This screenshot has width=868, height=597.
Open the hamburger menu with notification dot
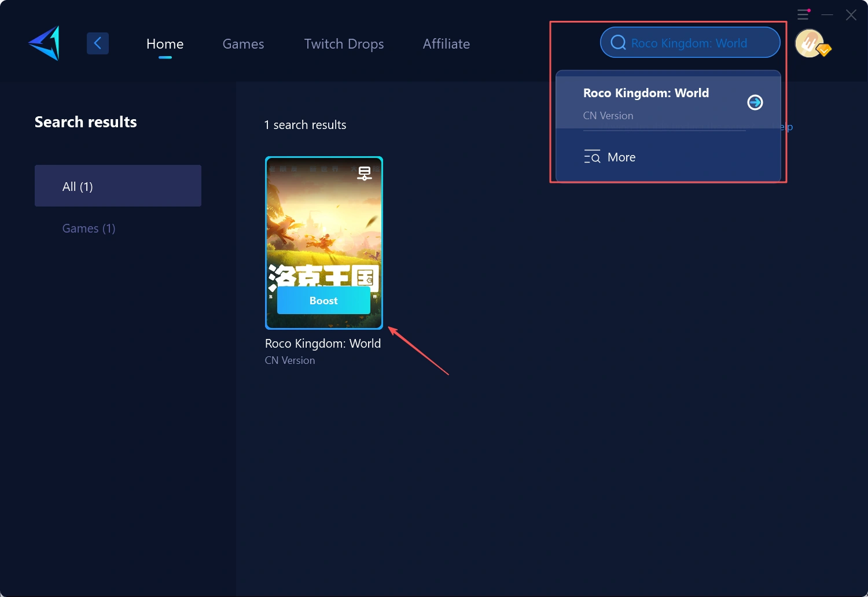[803, 14]
